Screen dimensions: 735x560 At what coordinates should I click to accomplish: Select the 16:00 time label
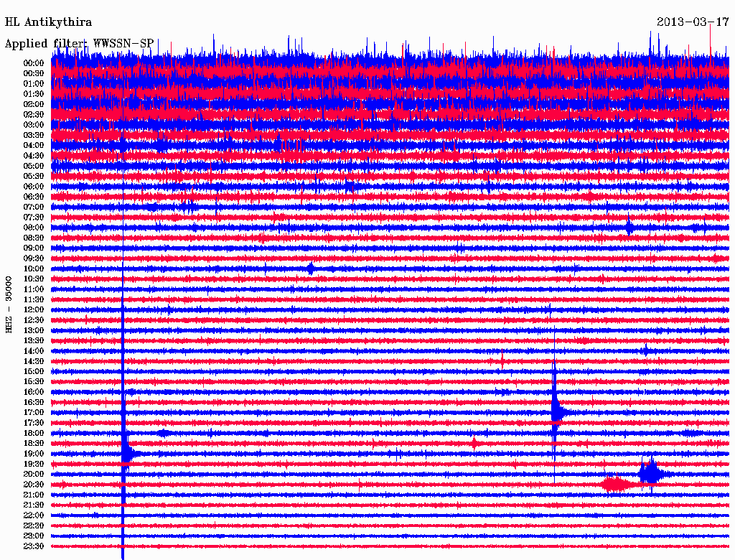[34, 392]
